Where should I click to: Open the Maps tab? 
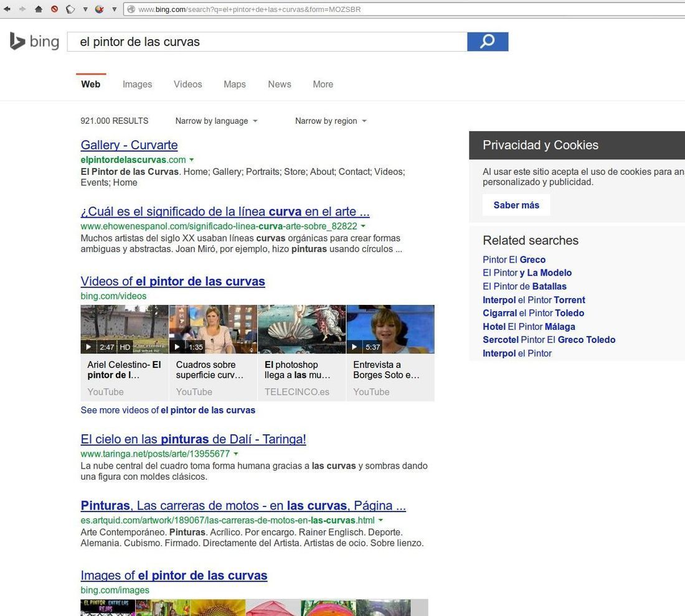click(x=235, y=84)
